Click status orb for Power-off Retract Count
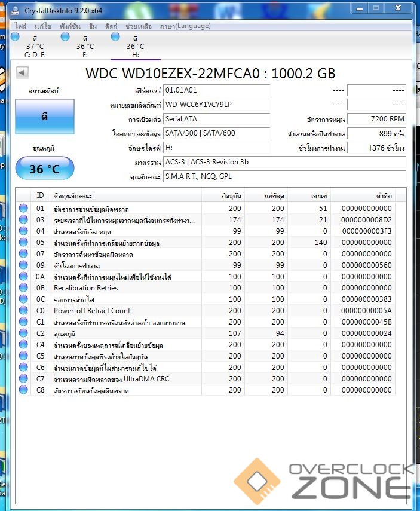This screenshot has height=511, width=420. click(23, 310)
